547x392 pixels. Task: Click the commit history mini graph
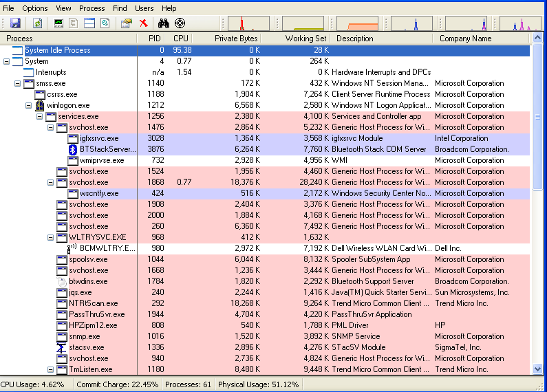(x=303, y=23)
